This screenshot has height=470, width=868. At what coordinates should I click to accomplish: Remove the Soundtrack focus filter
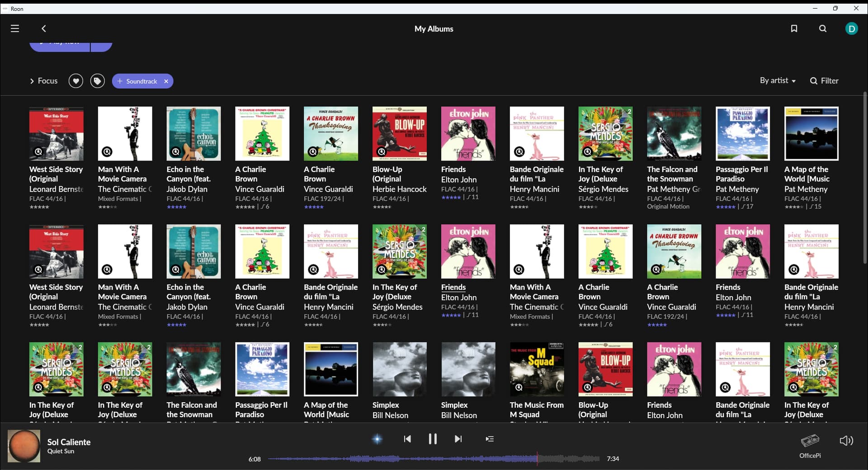(166, 81)
